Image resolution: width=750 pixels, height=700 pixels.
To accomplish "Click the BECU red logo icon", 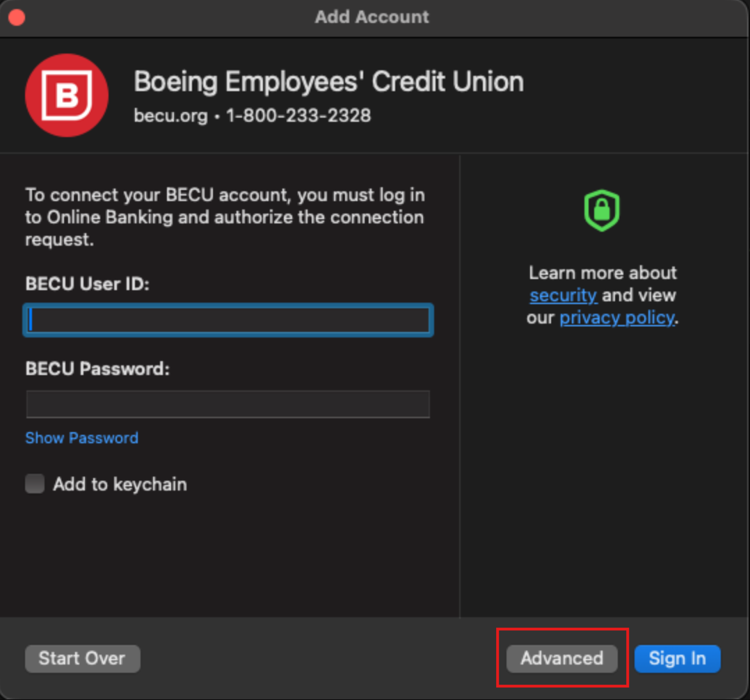I will coord(67,96).
